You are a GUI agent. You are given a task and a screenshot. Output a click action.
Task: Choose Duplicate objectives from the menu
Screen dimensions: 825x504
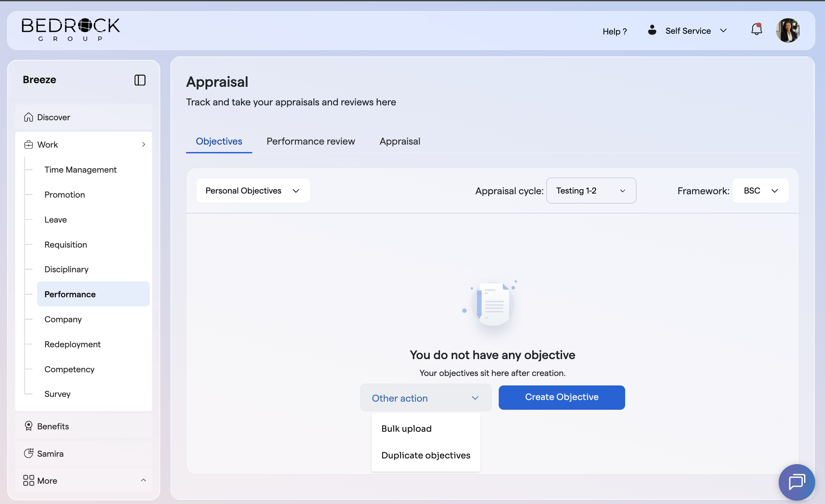click(x=426, y=455)
